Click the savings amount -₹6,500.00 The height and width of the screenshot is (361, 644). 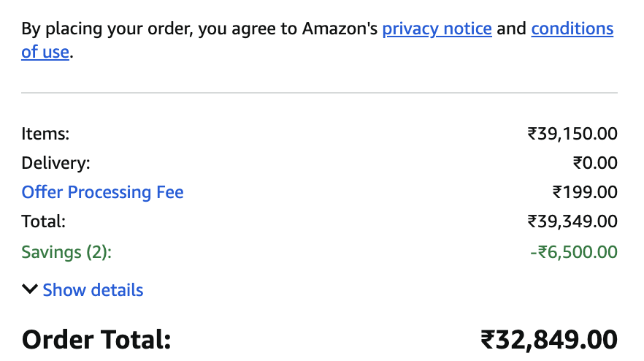point(574,252)
